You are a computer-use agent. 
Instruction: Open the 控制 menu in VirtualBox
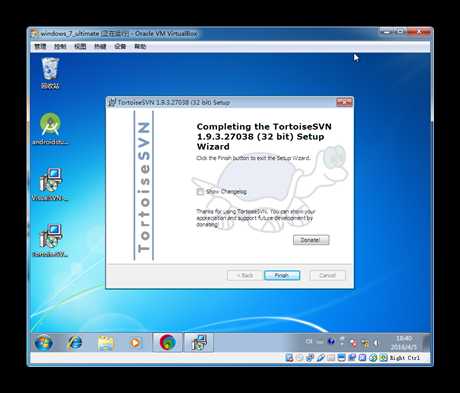[x=60, y=46]
